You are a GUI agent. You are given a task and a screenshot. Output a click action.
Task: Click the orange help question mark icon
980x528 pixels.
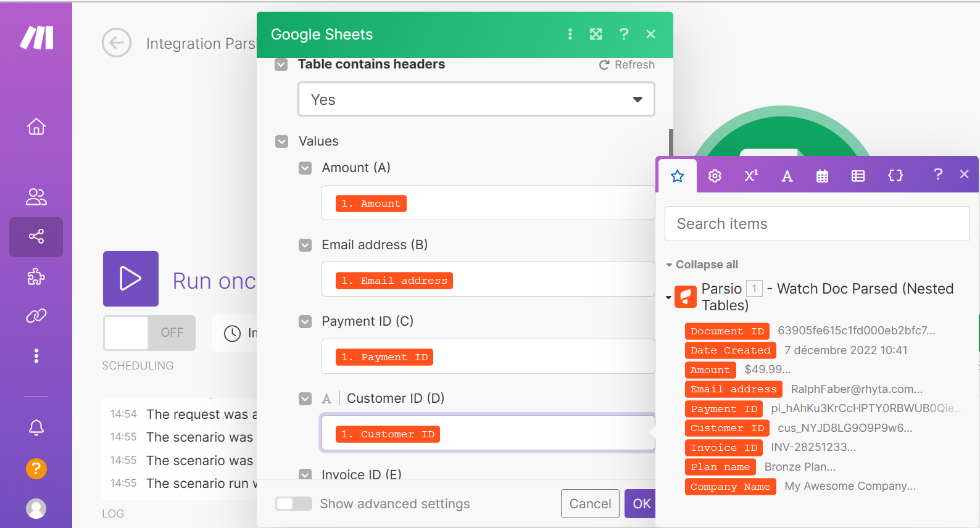click(36, 469)
